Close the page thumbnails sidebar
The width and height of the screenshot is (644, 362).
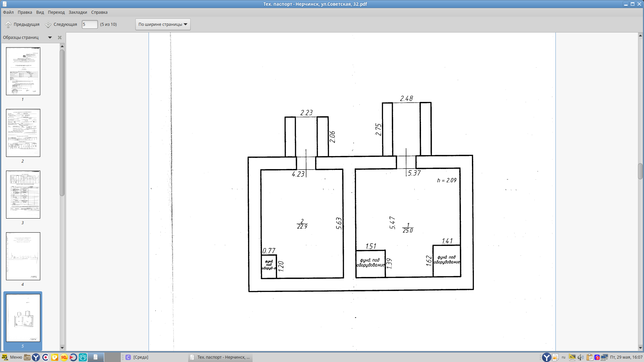click(60, 38)
